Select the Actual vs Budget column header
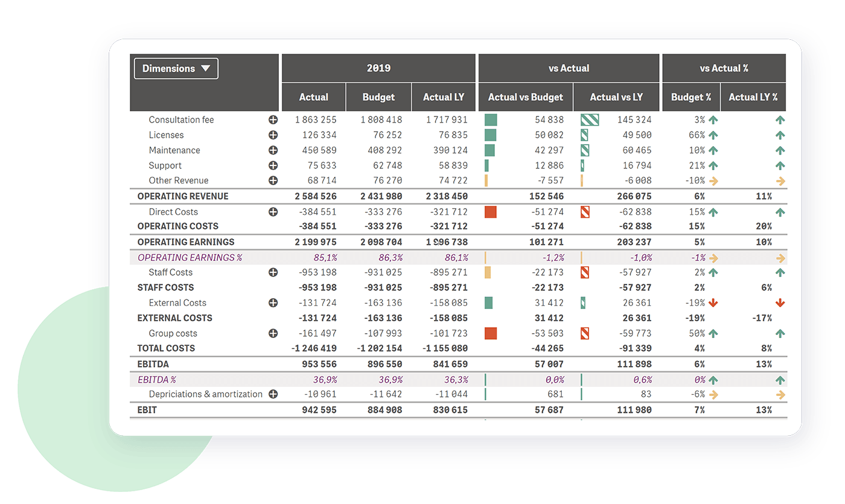The height and width of the screenshot is (504, 845). point(526,97)
